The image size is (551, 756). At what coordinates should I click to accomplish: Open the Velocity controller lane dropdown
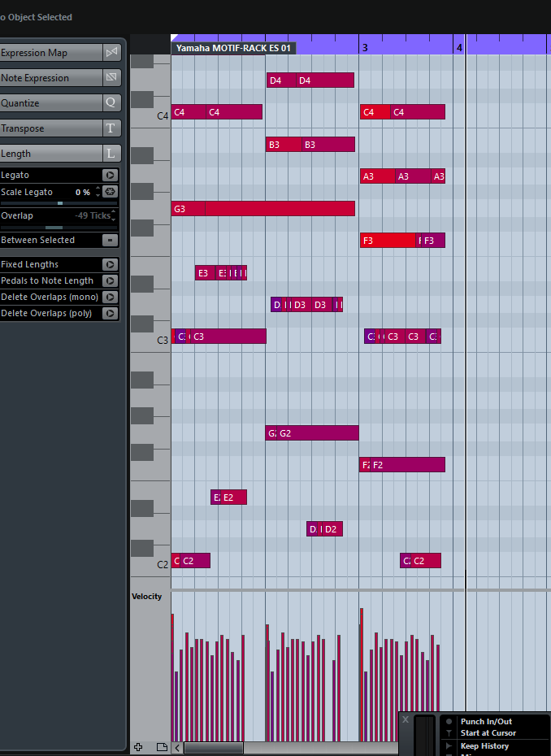(147, 597)
